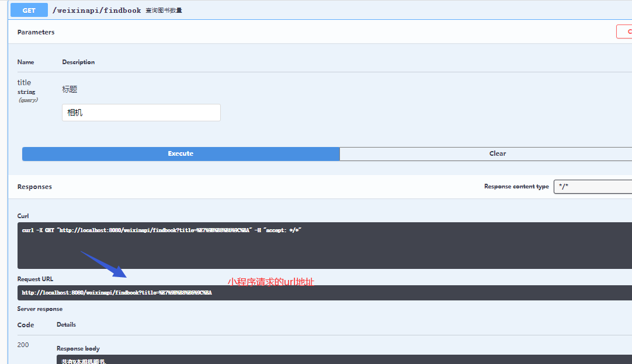Image resolution: width=632 pixels, height=364 pixels.
Task: Click the Parameters section heading
Action: [x=36, y=32]
